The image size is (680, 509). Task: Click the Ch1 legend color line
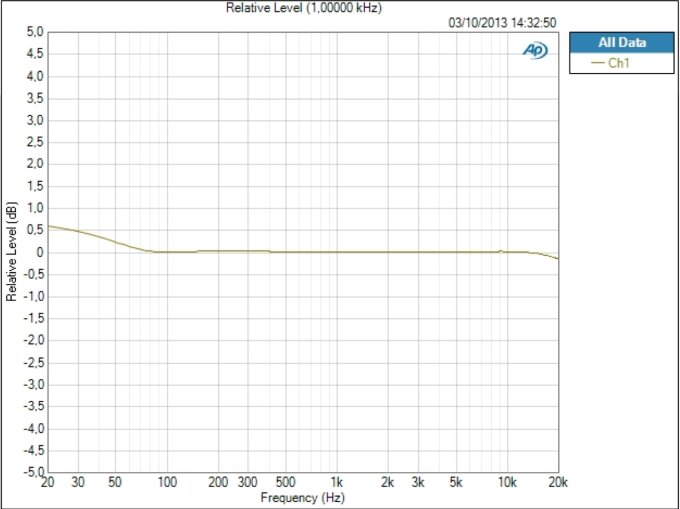click(598, 63)
